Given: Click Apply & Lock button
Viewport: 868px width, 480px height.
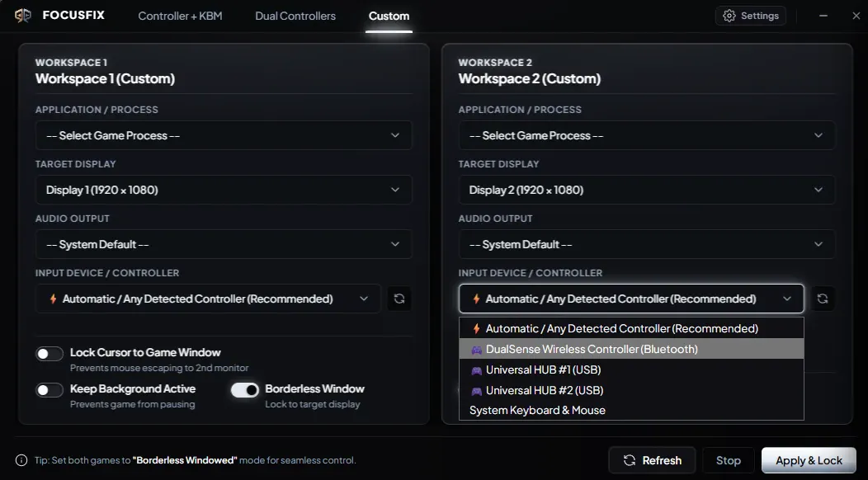Looking at the screenshot, I should [x=809, y=460].
